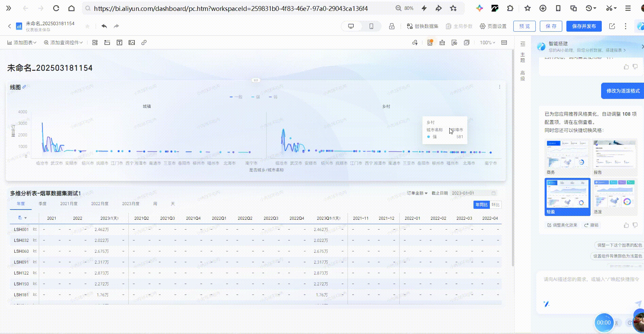Viewport: 644px width, 334px height.
Task: Click 保存并发布 to save and publish
Action: pos(584,26)
